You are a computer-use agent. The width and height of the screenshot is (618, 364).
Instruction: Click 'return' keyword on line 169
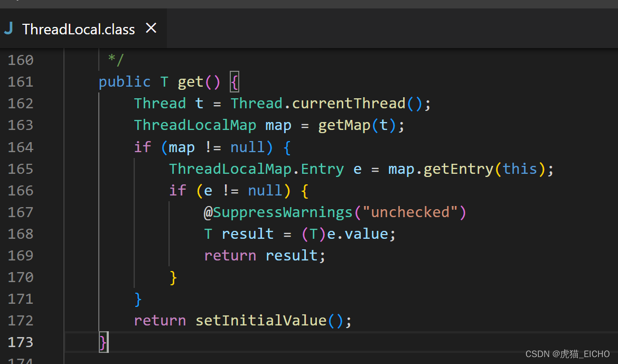[x=230, y=256]
